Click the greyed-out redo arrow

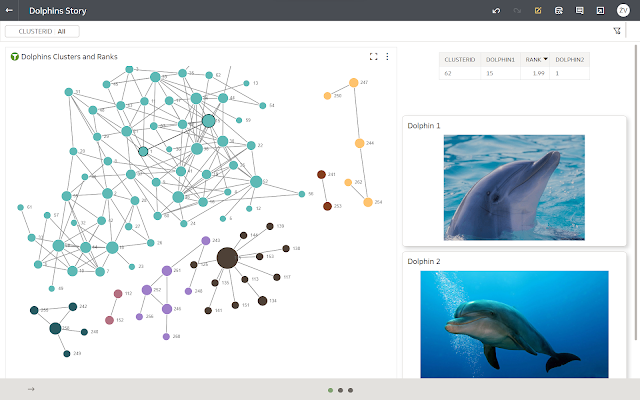(x=517, y=11)
